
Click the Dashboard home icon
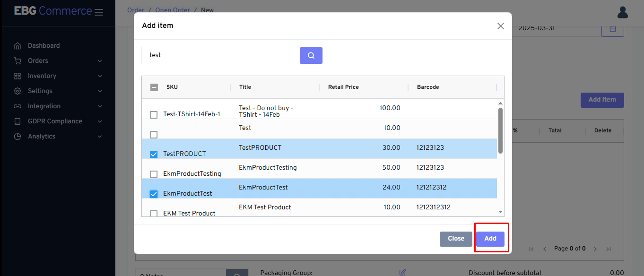tap(17, 46)
